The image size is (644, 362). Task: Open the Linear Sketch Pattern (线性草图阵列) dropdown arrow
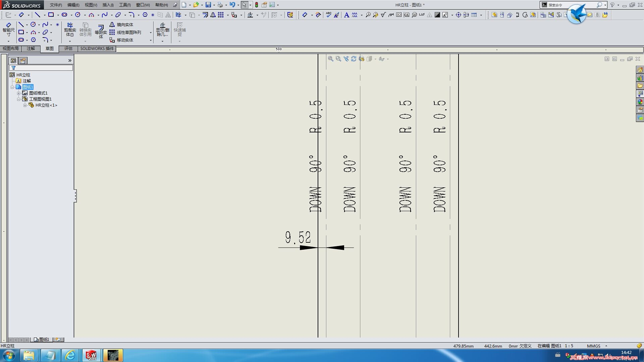tap(151, 33)
